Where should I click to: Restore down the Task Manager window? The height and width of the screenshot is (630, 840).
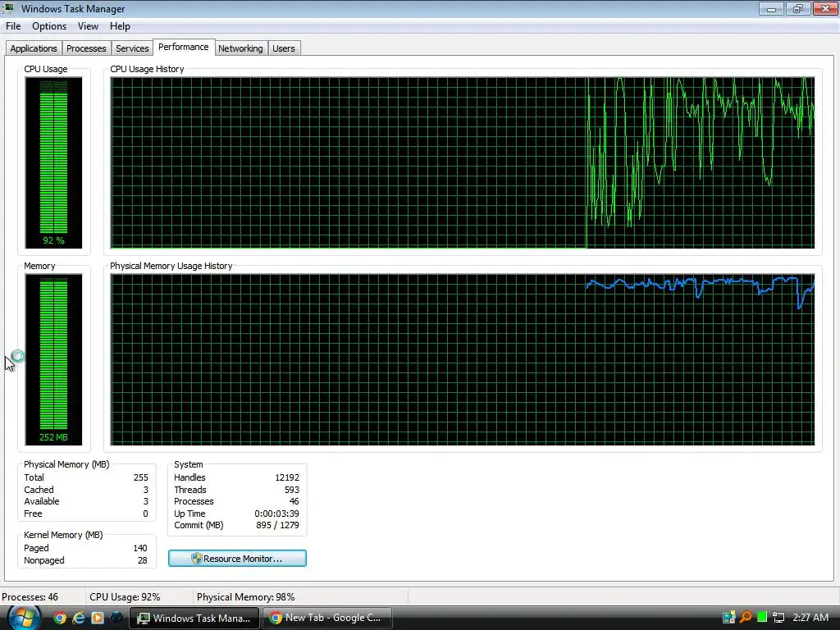click(798, 8)
